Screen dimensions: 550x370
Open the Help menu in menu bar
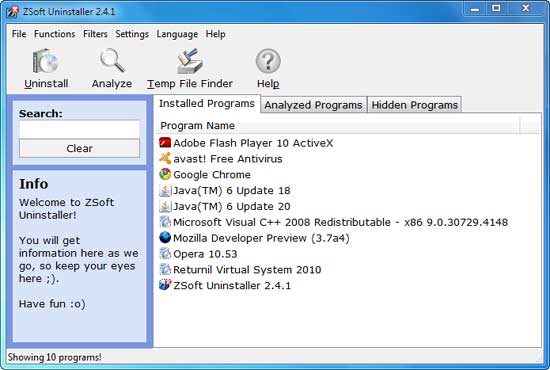coord(215,34)
